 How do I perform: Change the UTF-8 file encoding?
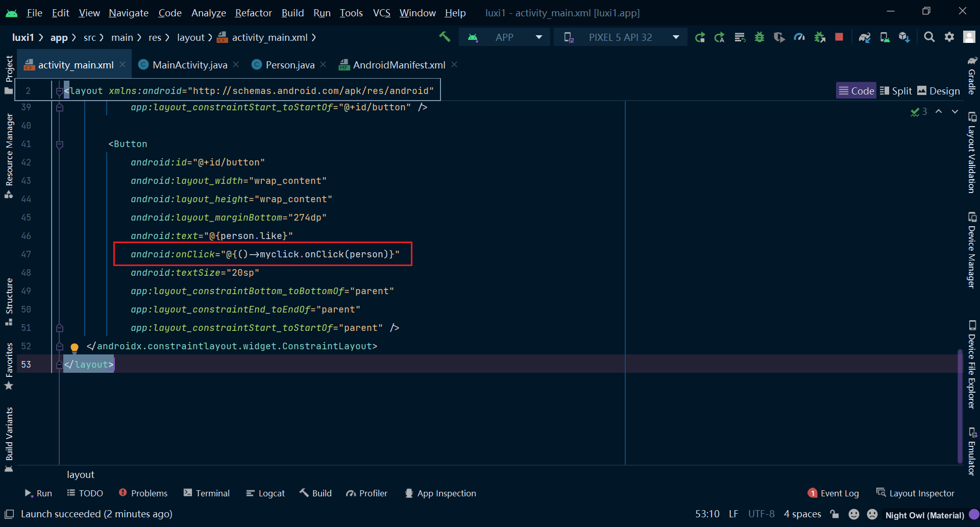[762, 514]
